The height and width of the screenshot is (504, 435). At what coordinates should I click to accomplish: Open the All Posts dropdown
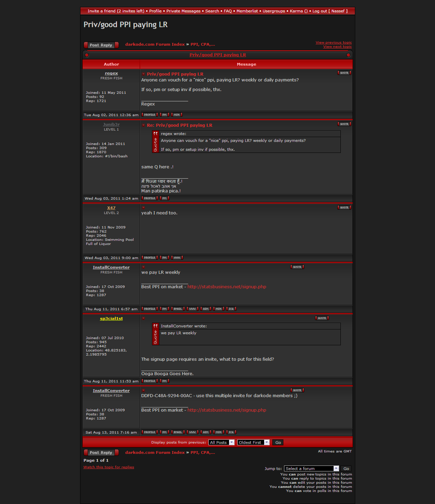(x=222, y=443)
